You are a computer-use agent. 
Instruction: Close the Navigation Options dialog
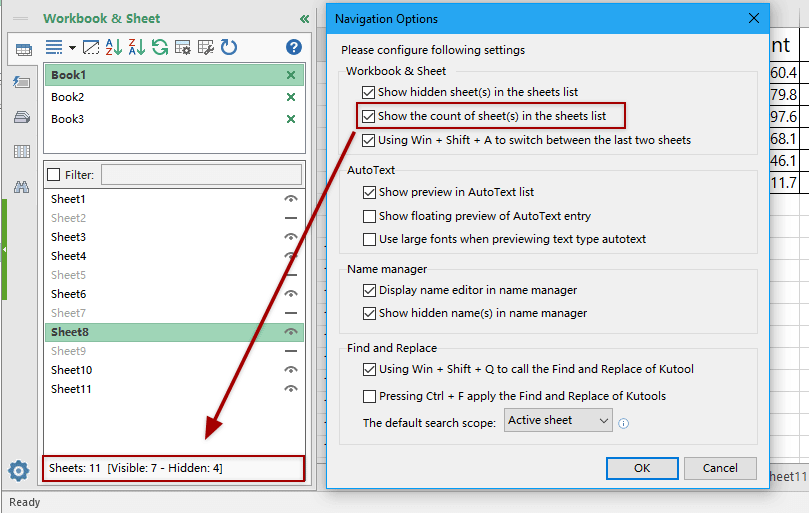(754, 19)
